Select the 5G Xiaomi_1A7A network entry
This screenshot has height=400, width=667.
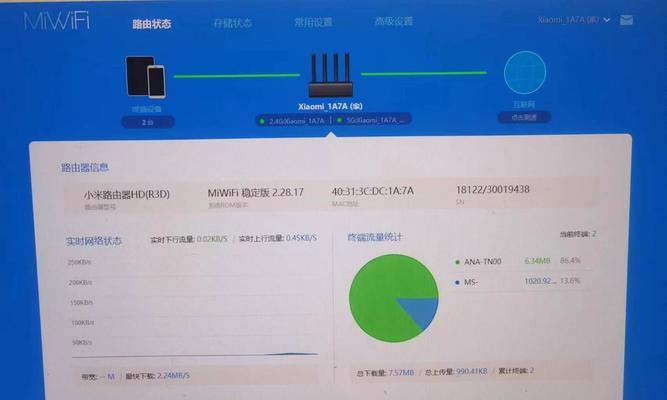[371, 120]
